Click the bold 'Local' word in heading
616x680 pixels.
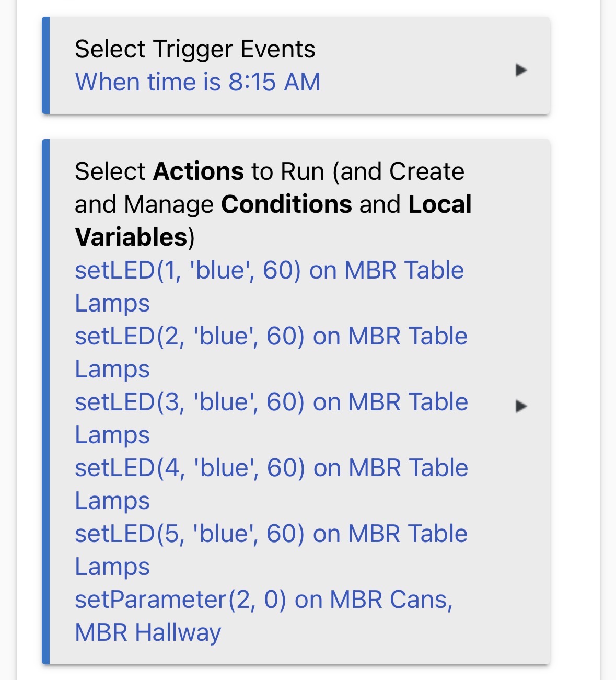click(x=440, y=204)
